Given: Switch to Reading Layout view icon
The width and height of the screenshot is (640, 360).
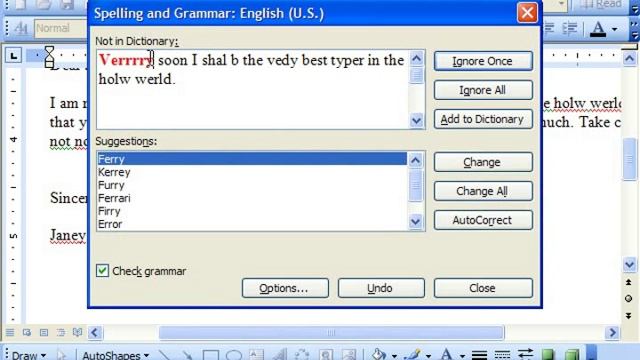Looking at the screenshot, I should (x=77, y=333).
